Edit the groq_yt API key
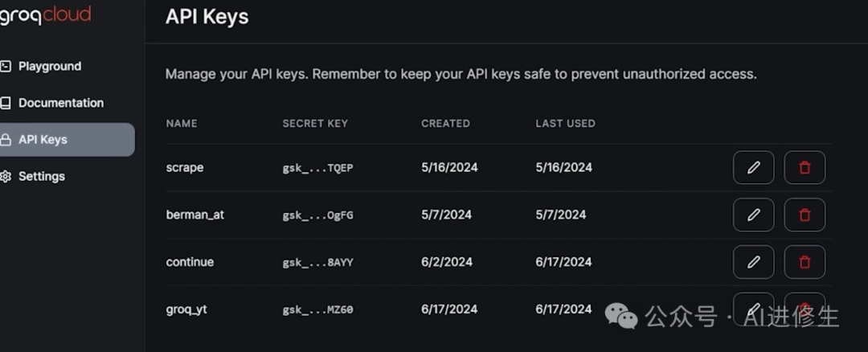The height and width of the screenshot is (352, 868). pos(753,309)
